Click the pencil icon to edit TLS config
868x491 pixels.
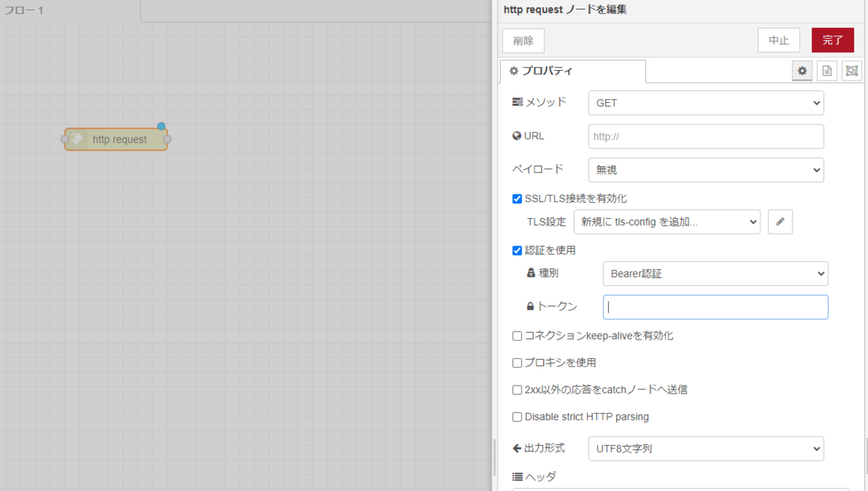(x=780, y=222)
